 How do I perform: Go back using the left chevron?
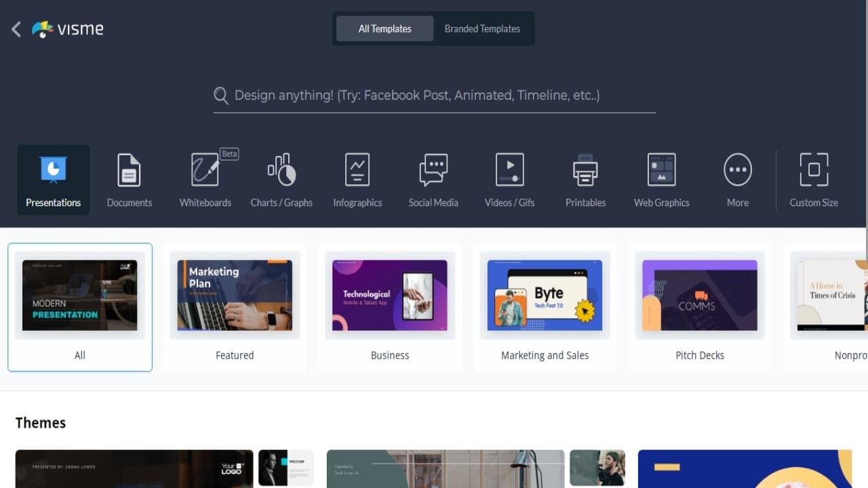click(x=16, y=29)
